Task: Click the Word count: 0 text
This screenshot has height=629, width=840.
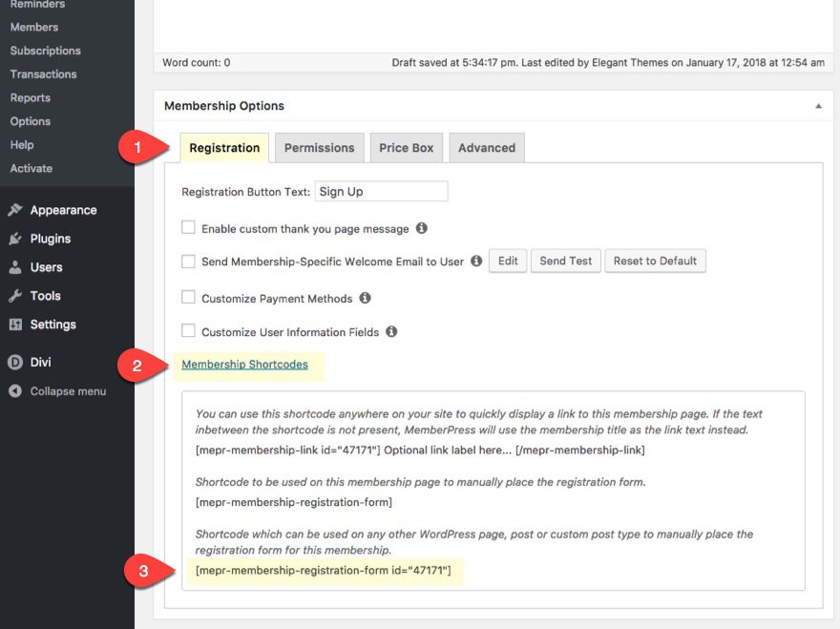Action: click(196, 63)
